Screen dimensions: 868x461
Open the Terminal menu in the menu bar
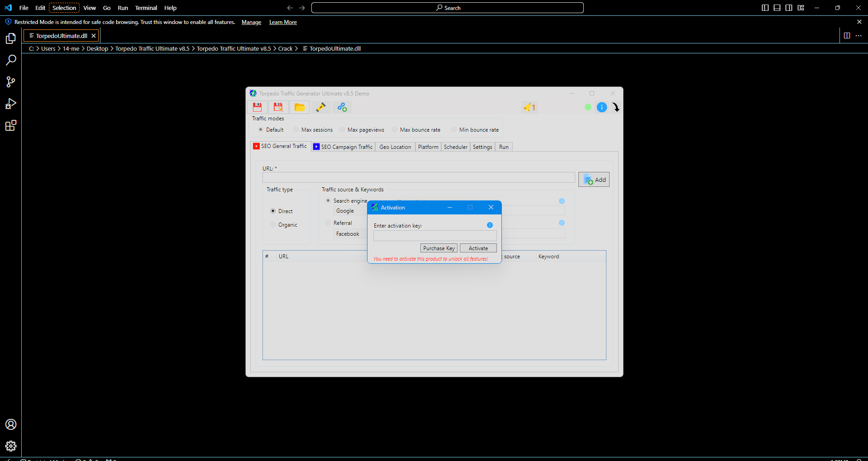pyautogui.click(x=146, y=8)
